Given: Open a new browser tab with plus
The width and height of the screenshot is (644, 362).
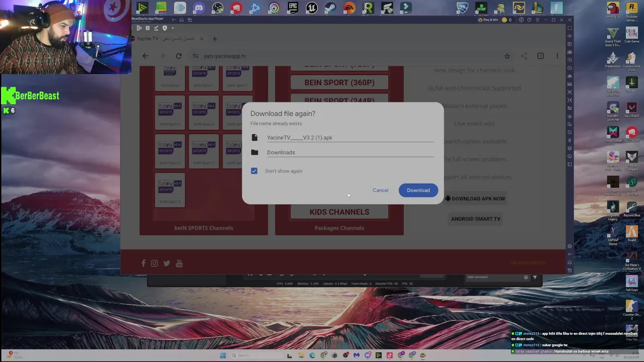Looking at the screenshot, I should (x=214, y=39).
